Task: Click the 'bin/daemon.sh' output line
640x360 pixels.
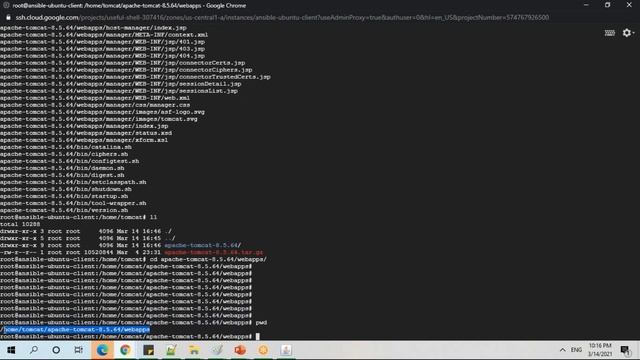Action: click(x=62, y=168)
